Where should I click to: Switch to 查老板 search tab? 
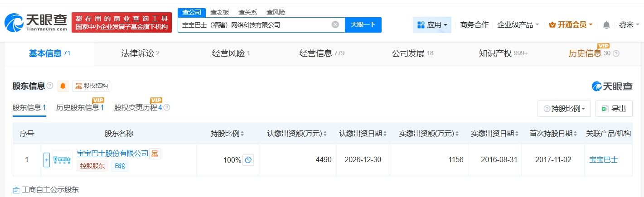pyautogui.click(x=220, y=12)
